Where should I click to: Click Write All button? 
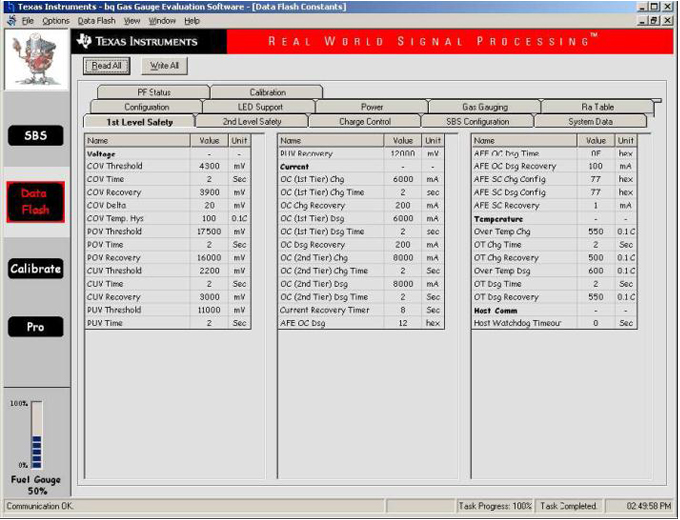pyautogui.click(x=164, y=66)
